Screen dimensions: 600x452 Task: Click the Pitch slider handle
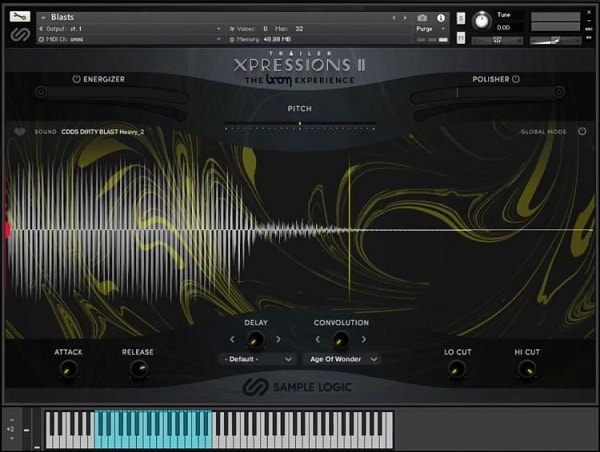coord(300,124)
